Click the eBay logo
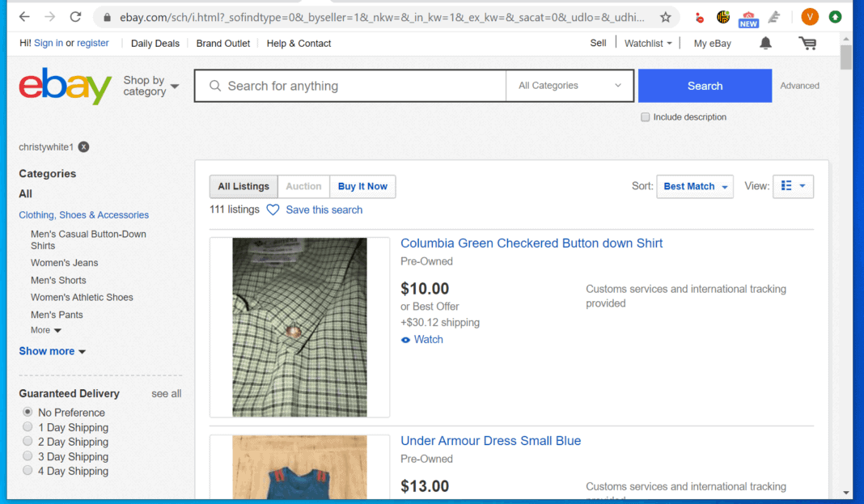Viewport: 864px width, 504px height. click(x=64, y=86)
